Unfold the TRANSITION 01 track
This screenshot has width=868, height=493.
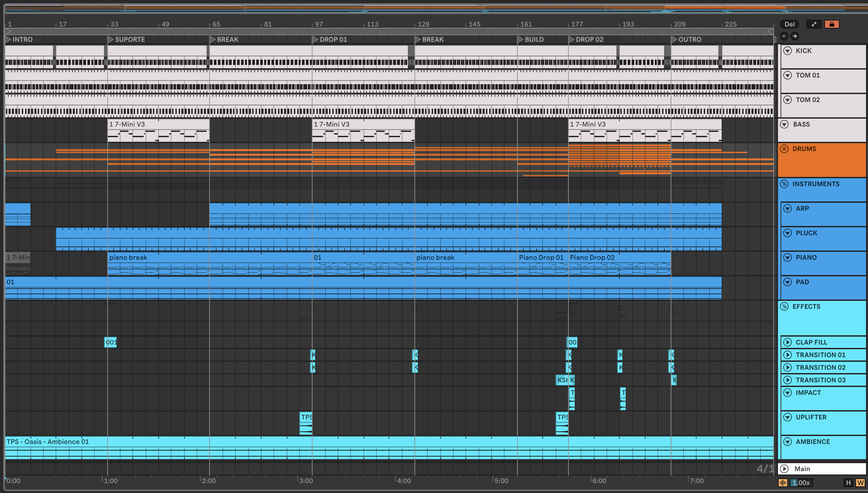pyautogui.click(x=788, y=355)
